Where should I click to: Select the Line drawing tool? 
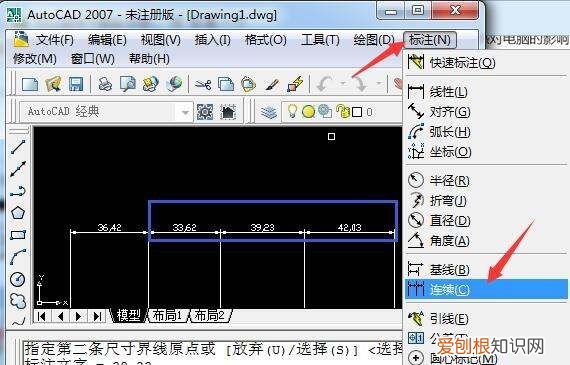tap(18, 147)
